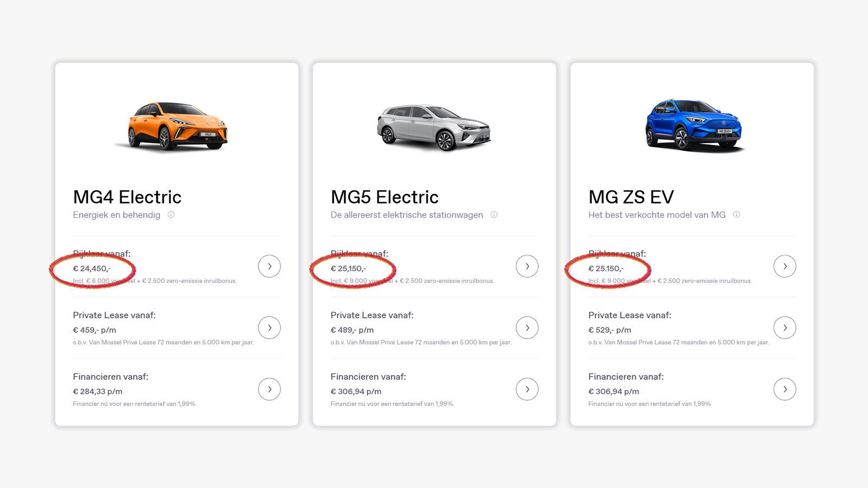Click MG ZS EV Van Mossel lease conditions note
This screenshot has height=488, width=868.
click(679, 342)
